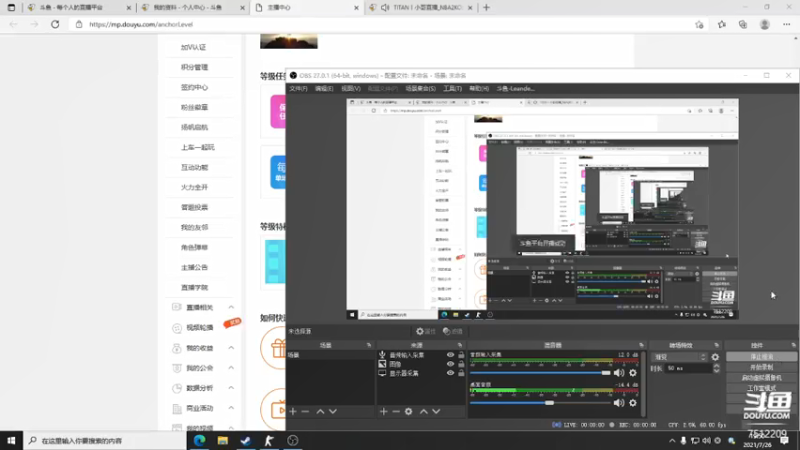Open Windows Start menu
This screenshot has width=800, height=450.
[x=11, y=440]
